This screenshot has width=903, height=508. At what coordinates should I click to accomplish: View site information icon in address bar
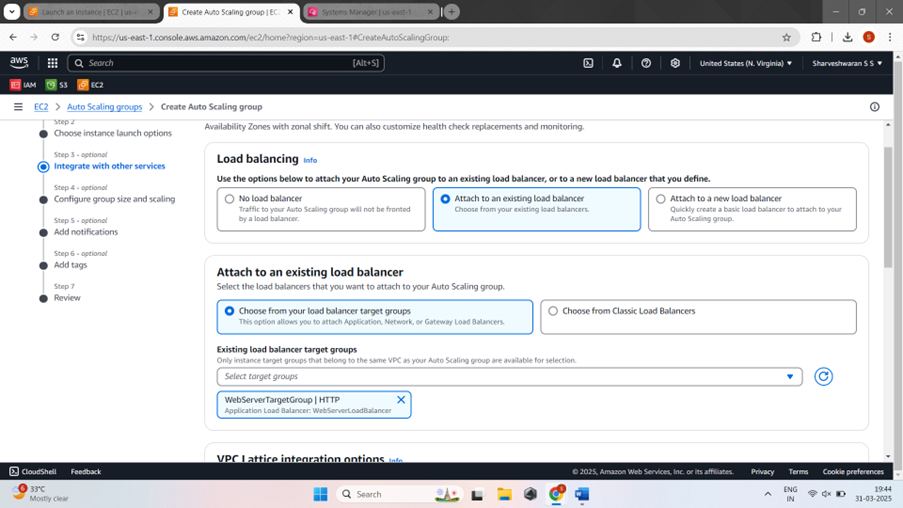pyautogui.click(x=81, y=37)
